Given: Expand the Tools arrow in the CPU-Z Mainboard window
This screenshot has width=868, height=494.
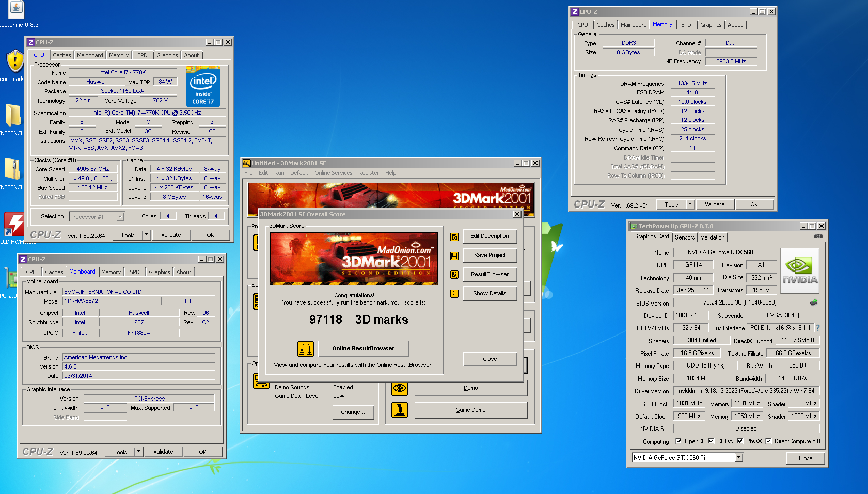Looking at the screenshot, I should click(x=139, y=452).
